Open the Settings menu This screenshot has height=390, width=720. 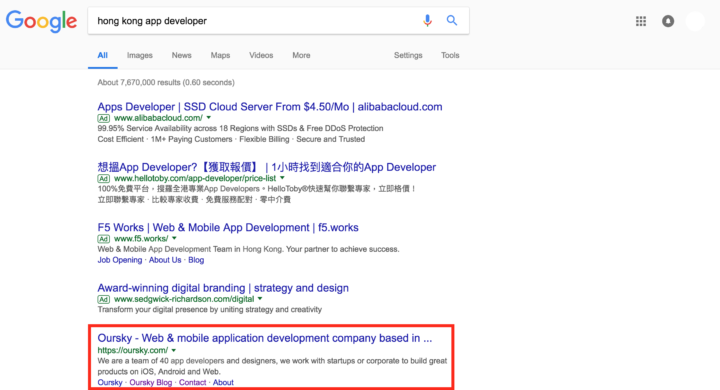(x=408, y=55)
